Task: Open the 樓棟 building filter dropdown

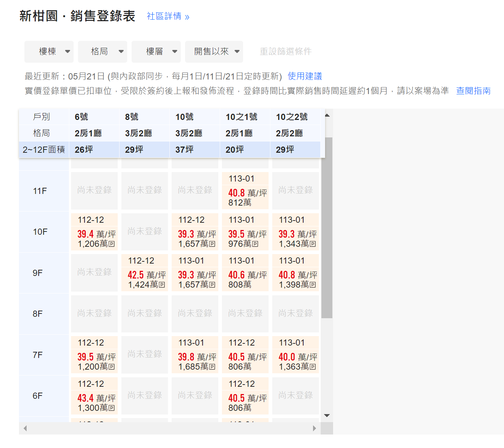Action: (49, 51)
